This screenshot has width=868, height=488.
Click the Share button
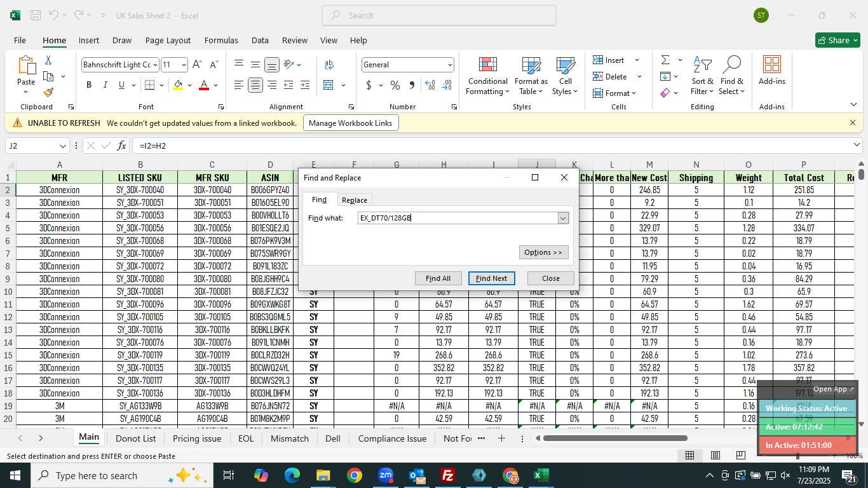[837, 40]
